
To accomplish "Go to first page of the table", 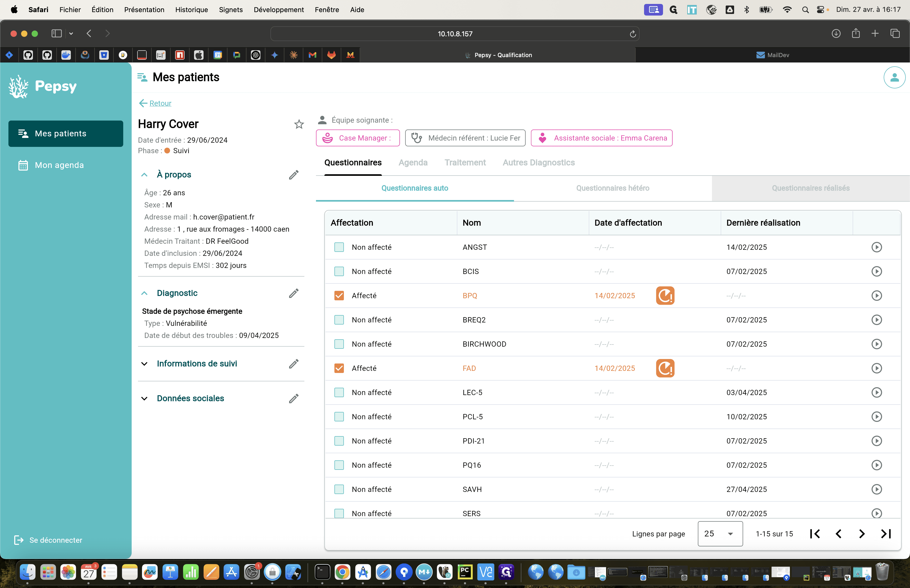I will pos(815,534).
